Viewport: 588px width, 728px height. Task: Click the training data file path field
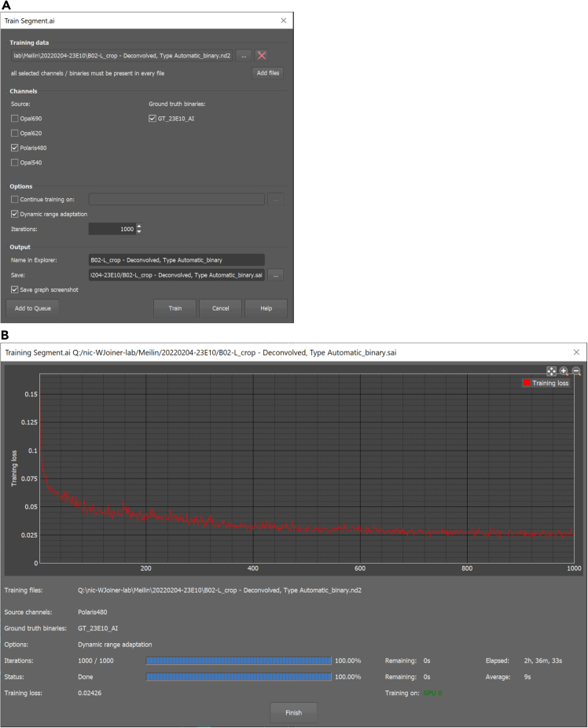click(x=122, y=56)
